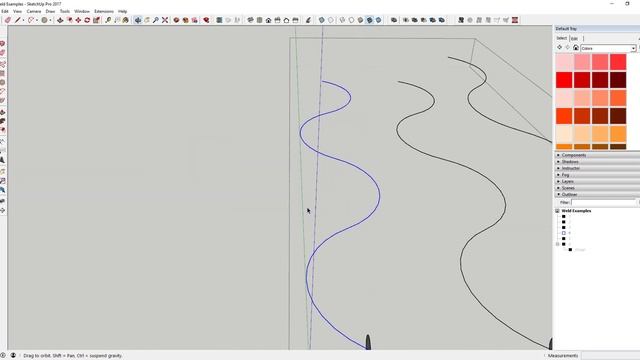The image size is (640, 360).
Task: Click the credits person status icon
Action: (13, 356)
